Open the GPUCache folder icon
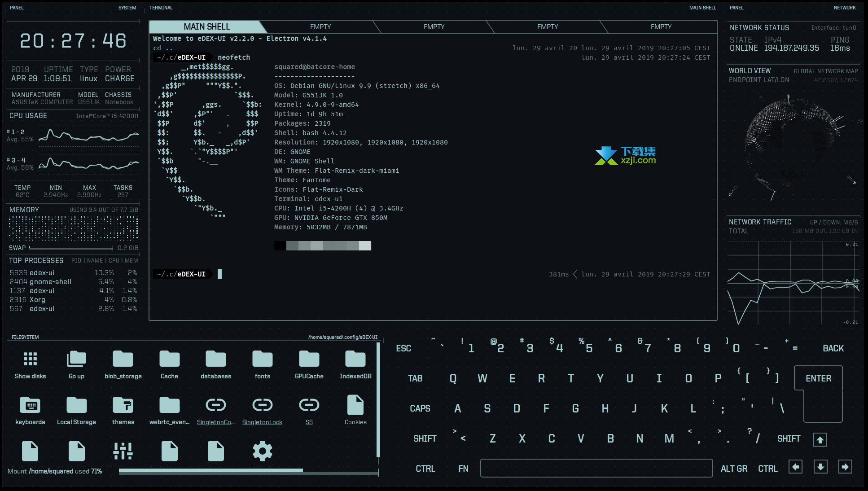868x491 pixels. point(308,359)
